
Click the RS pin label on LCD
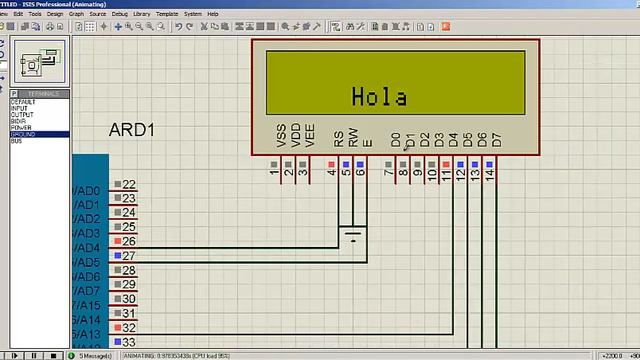338,139
